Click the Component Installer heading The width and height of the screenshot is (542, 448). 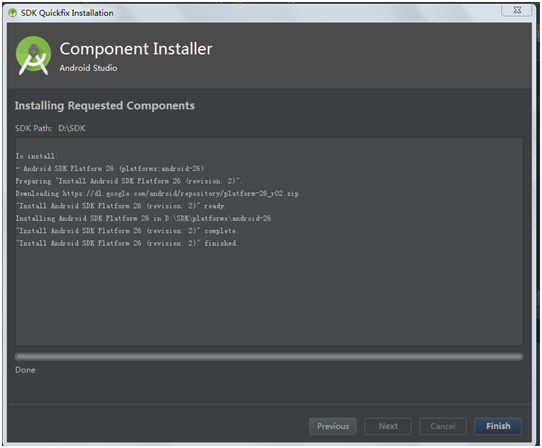(x=136, y=49)
